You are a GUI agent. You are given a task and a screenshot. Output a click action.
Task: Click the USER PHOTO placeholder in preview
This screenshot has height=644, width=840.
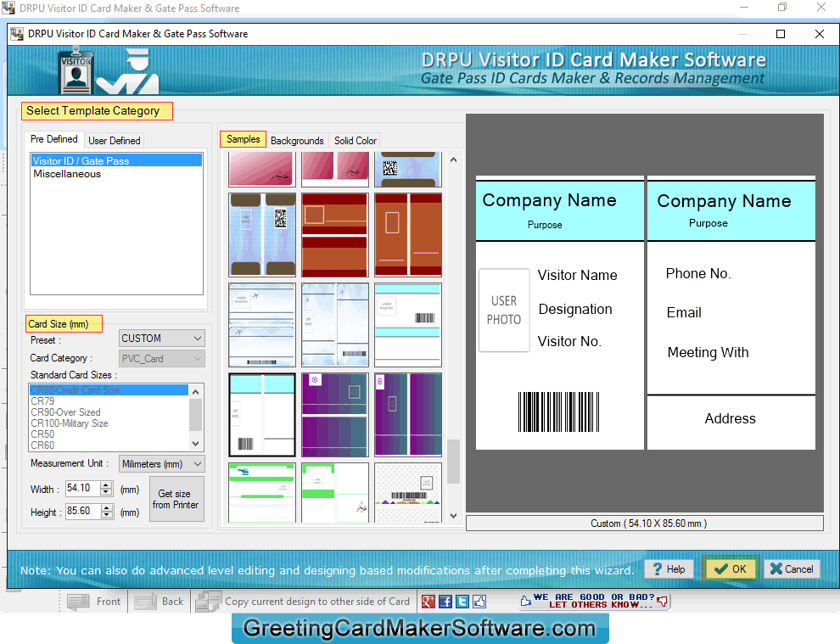tap(503, 311)
